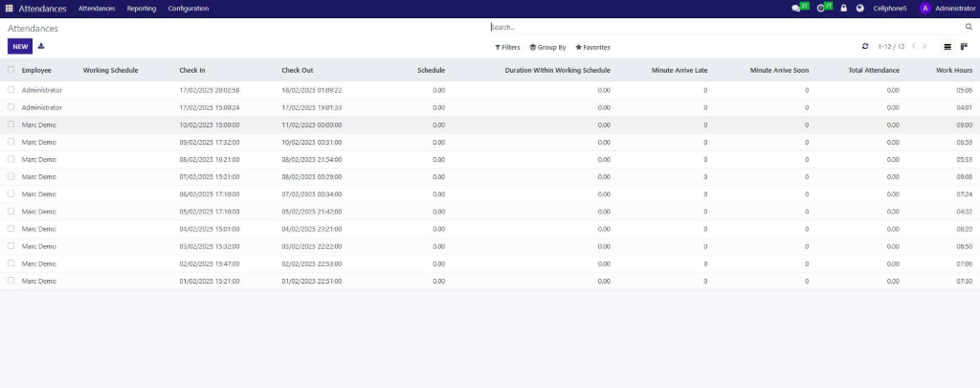Select checkbox for Marc Demo 10/02/2025 row
The image size is (980, 388).
11,125
